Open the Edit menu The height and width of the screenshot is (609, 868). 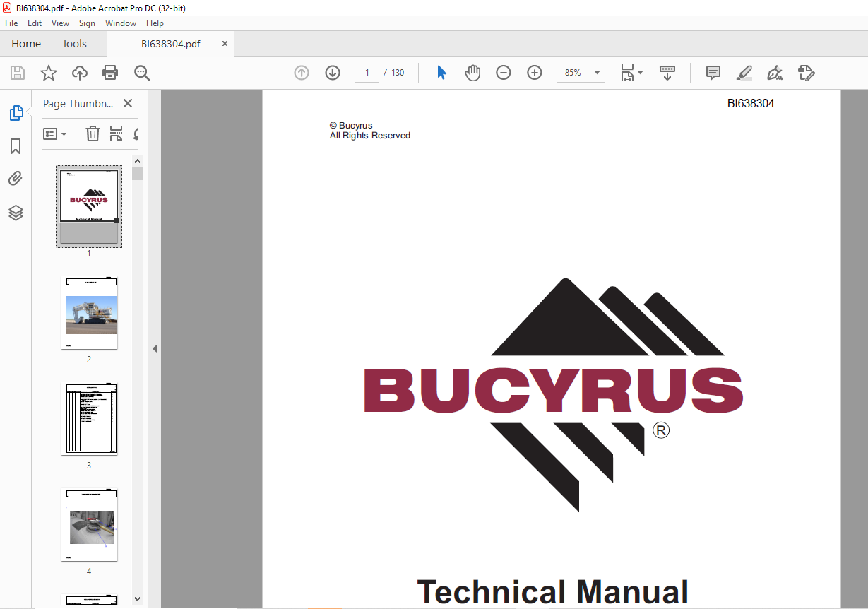tap(35, 23)
